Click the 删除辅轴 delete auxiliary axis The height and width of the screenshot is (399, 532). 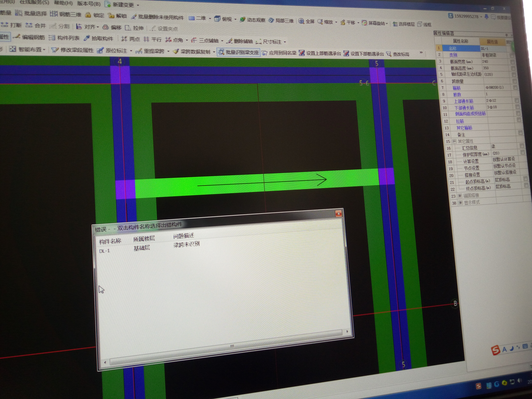(240, 41)
